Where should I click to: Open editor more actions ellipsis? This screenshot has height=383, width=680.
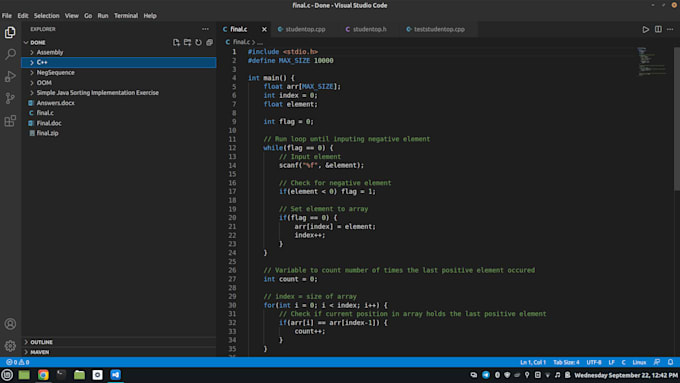click(x=670, y=29)
